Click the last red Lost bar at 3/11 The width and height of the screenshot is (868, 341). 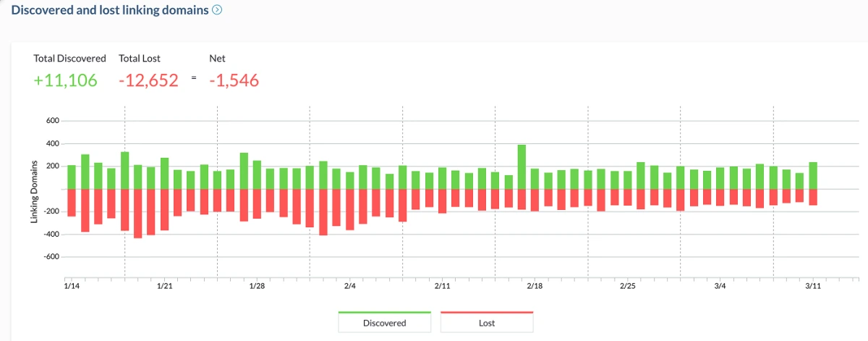pos(813,197)
